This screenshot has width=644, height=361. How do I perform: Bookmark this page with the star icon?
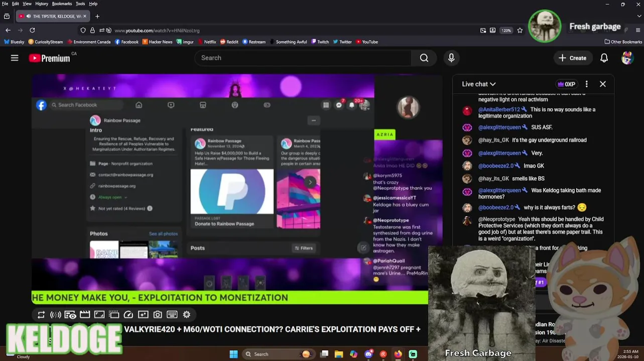pyautogui.click(x=520, y=31)
